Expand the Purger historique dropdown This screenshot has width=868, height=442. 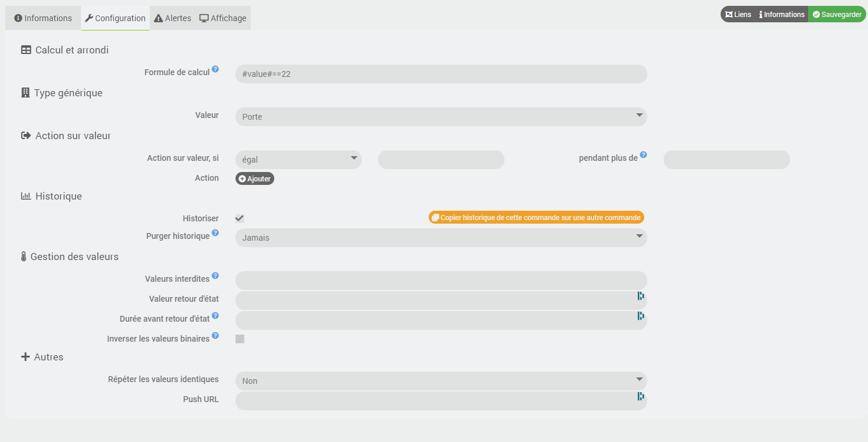(x=440, y=238)
